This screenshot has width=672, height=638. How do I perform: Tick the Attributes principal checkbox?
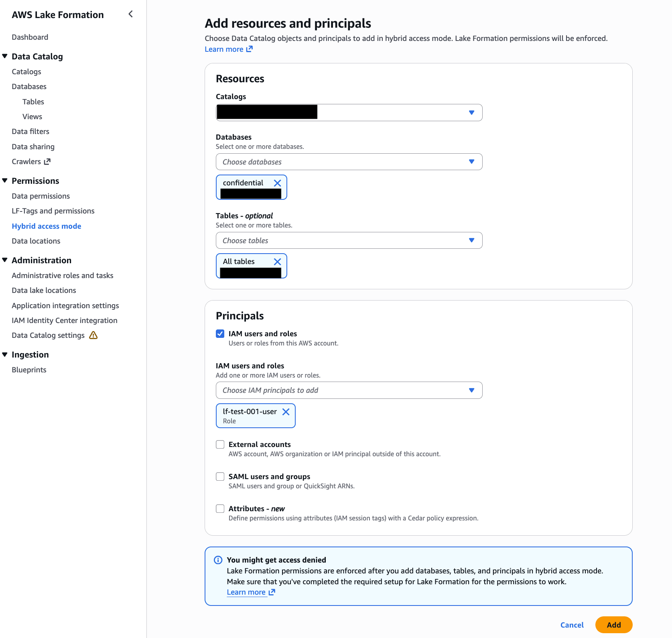click(220, 509)
